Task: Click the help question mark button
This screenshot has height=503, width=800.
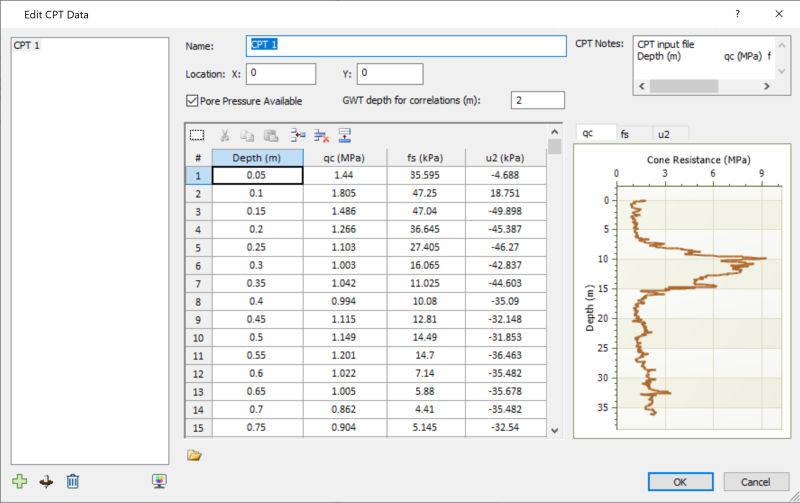Action: (x=737, y=14)
